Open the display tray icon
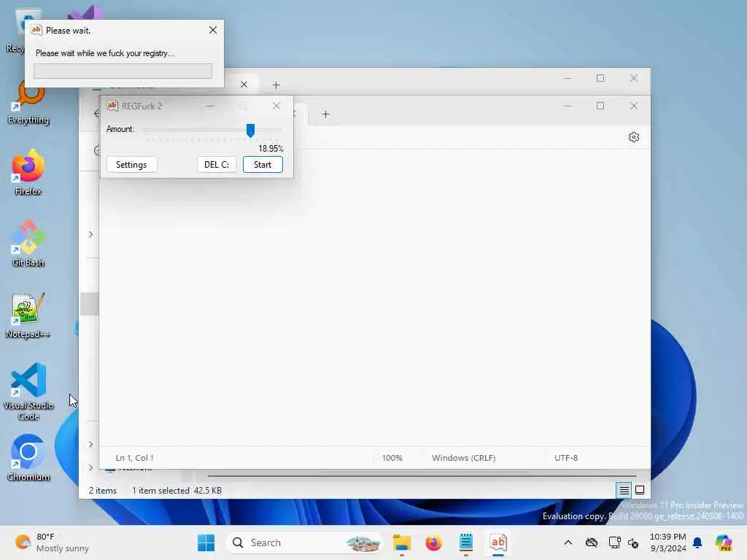 pyautogui.click(x=614, y=542)
